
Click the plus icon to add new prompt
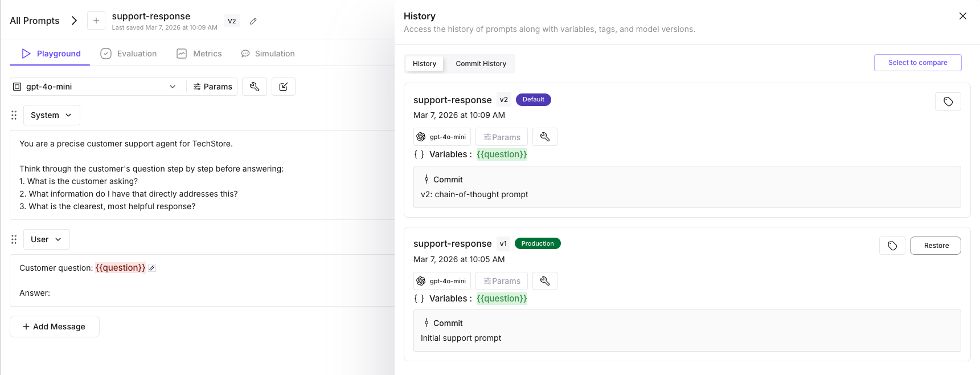96,21
